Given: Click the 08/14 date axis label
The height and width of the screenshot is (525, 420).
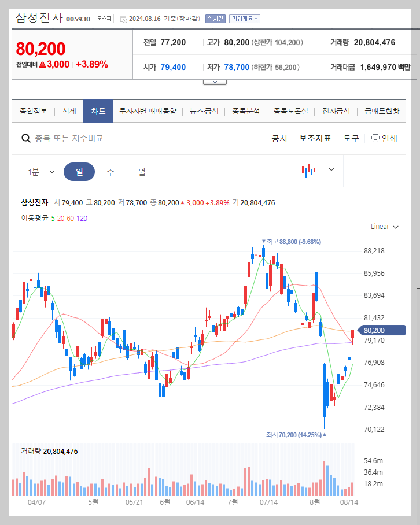Looking at the screenshot, I should 349,502.
